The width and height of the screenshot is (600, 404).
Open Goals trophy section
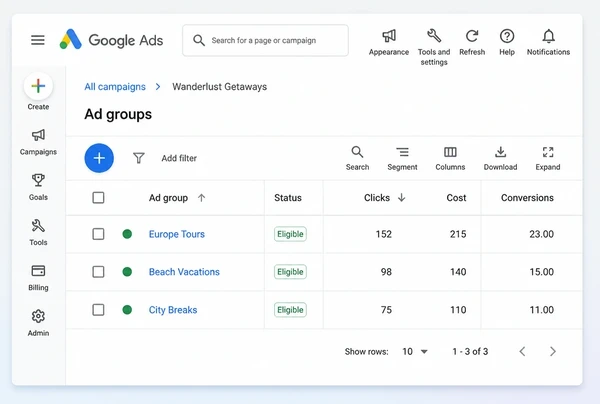tap(38, 187)
